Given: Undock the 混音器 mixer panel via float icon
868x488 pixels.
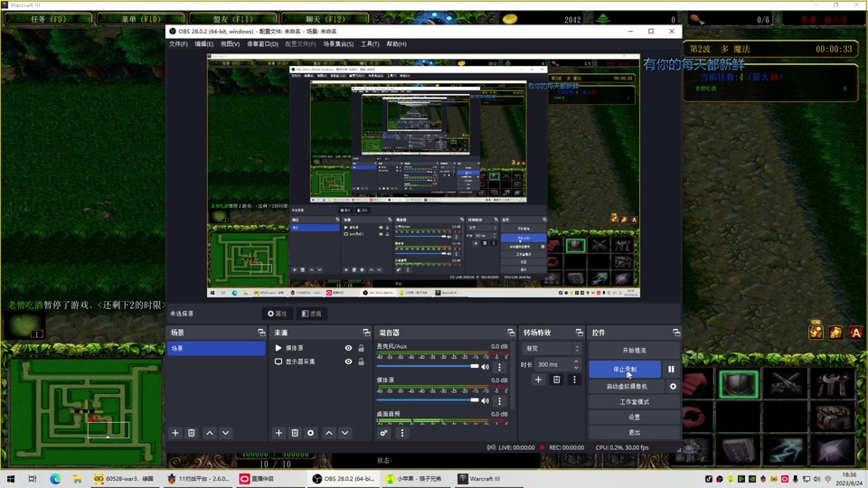Looking at the screenshot, I should tap(510, 333).
